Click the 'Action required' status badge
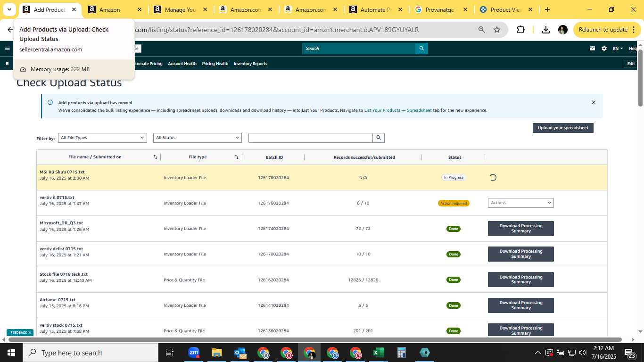The width and height of the screenshot is (644, 362). 454,203
